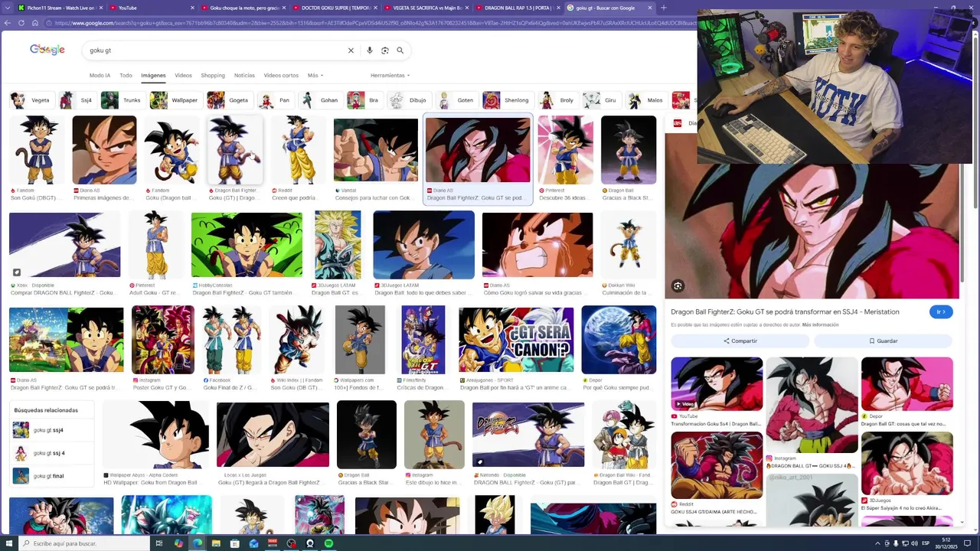Select related search goku gt ssj4
Image resolution: width=980 pixels, height=551 pixels.
[53, 431]
